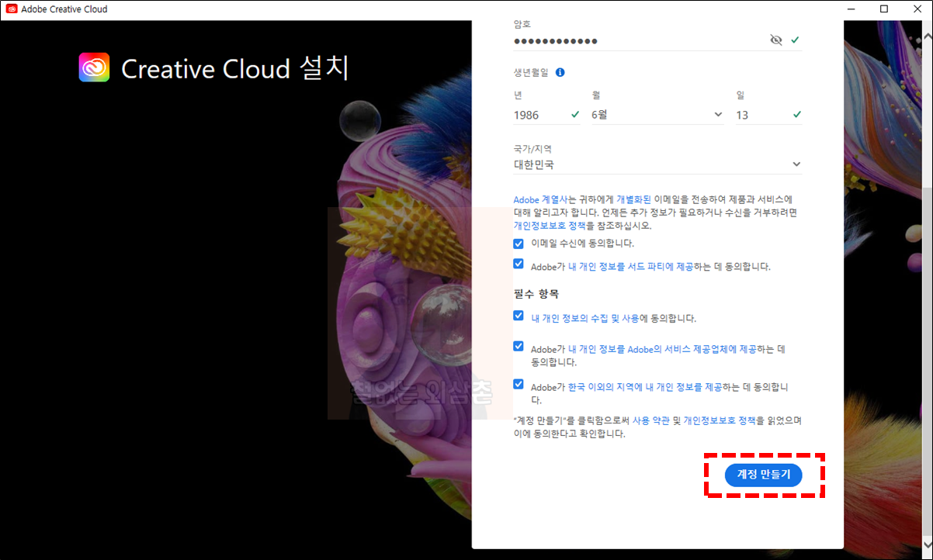
Task: Toggle 내 개인 정보의 수집 및 사용 checkbox
Action: click(519, 316)
